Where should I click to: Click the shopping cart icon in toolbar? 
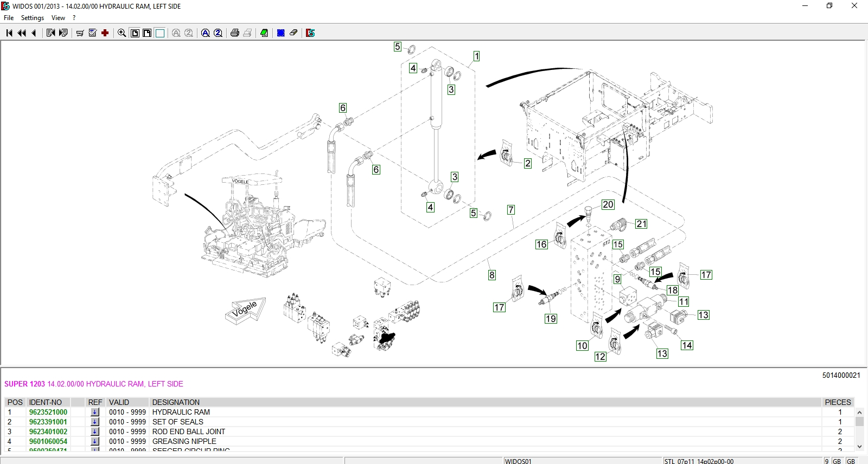[80, 33]
